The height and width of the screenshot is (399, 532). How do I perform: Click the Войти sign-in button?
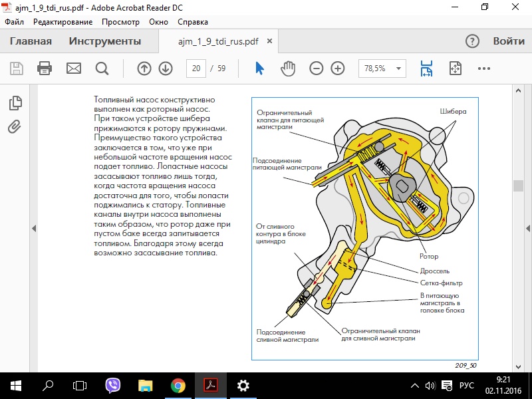click(509, 41)
